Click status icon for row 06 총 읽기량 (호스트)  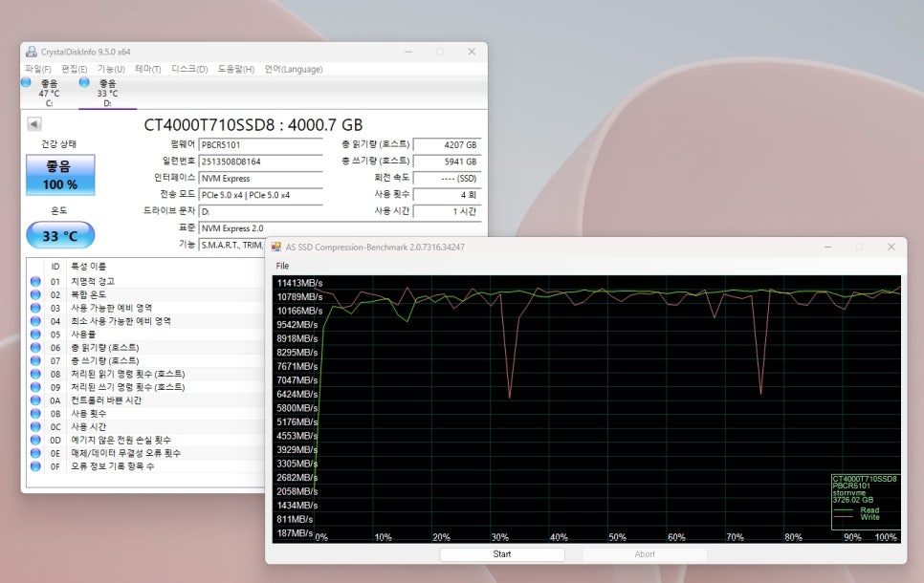pos(35,348)
